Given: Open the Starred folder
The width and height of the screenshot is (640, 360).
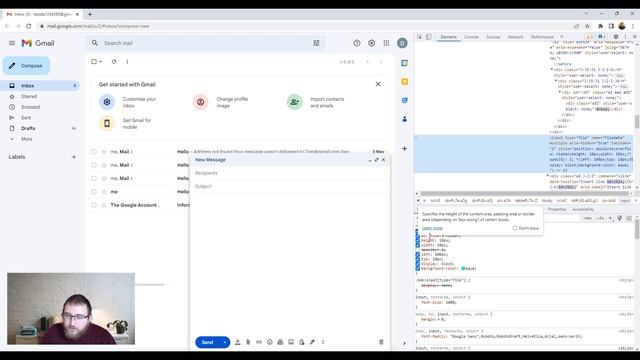Looking at the screenshot, I should coord(29,96).
